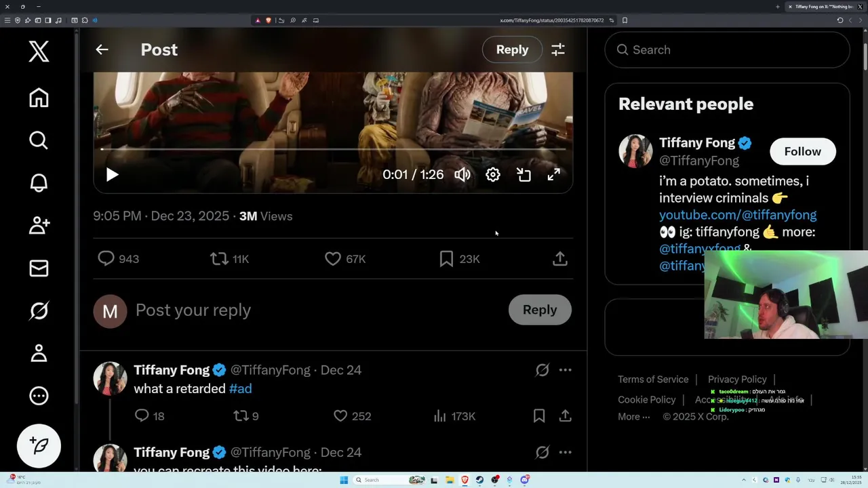This screenshot has width=868, height=488.
Task: Click the Reply button beside the reply field
Action: point(540,310)
